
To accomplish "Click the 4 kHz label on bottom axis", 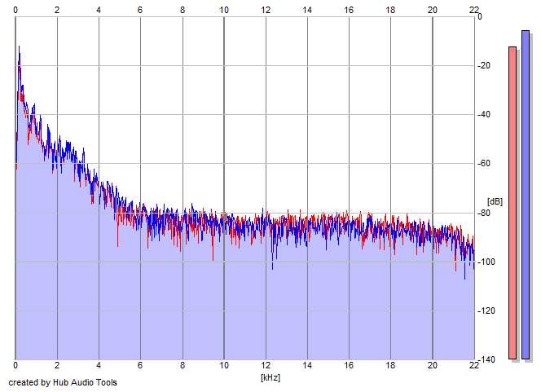I will 99,365.
